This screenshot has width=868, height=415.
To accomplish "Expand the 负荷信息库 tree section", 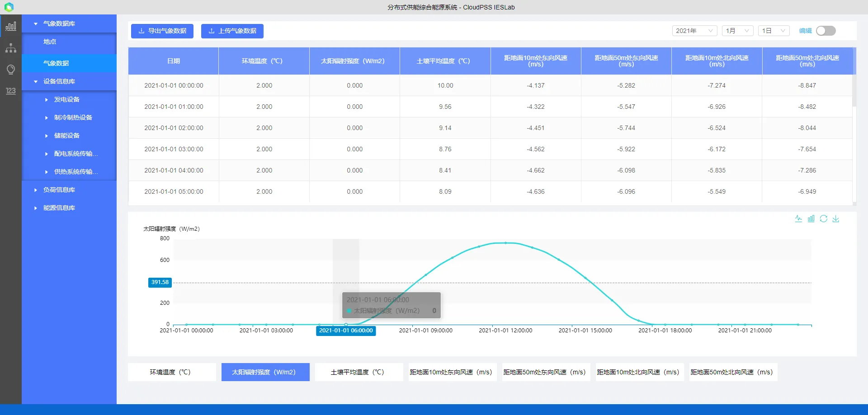I will 36,190.
